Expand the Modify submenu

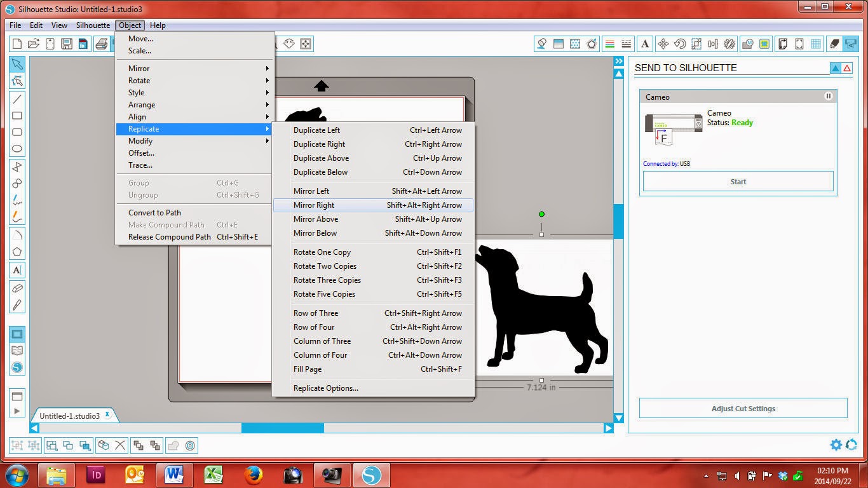(x=194, y=141)
